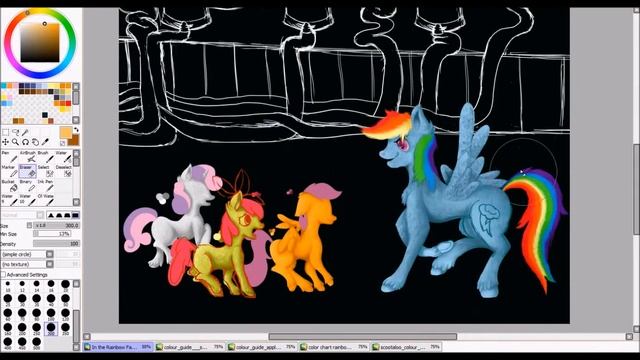Viewport: 640px width, 360px height.
Task: Choose the Marker tool
Action: [x=9, y=171]
